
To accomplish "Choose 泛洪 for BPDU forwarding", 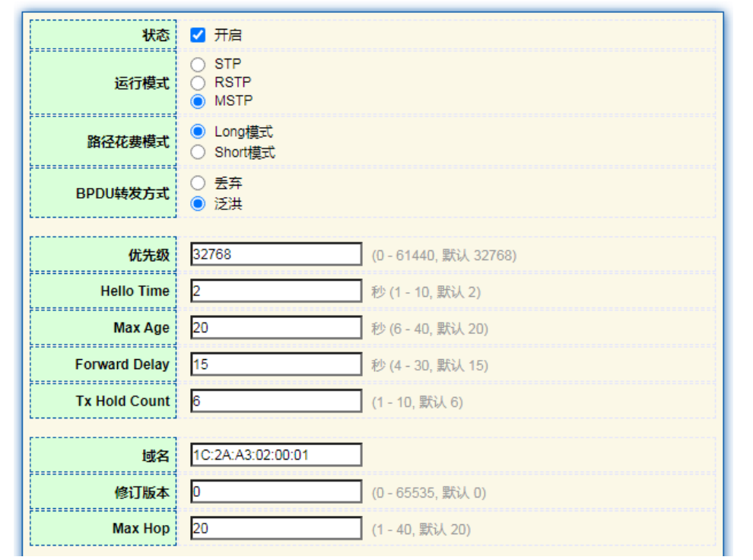I will [198, 204].
